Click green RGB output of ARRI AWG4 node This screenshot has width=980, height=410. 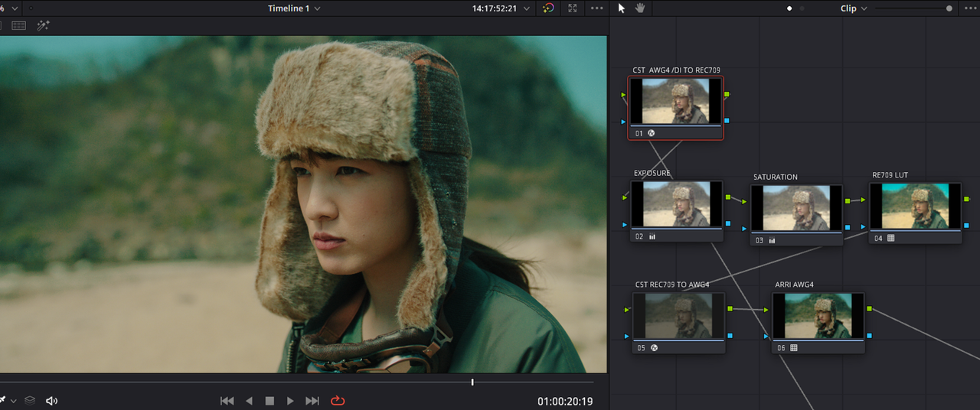(x=869, y=309)
